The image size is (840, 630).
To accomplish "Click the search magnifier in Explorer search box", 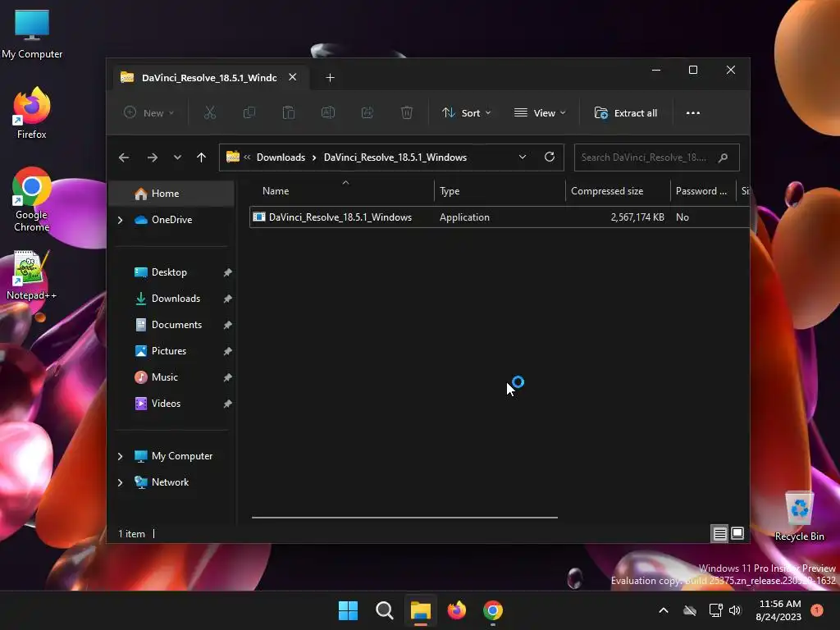I will [x=723, y=157].
